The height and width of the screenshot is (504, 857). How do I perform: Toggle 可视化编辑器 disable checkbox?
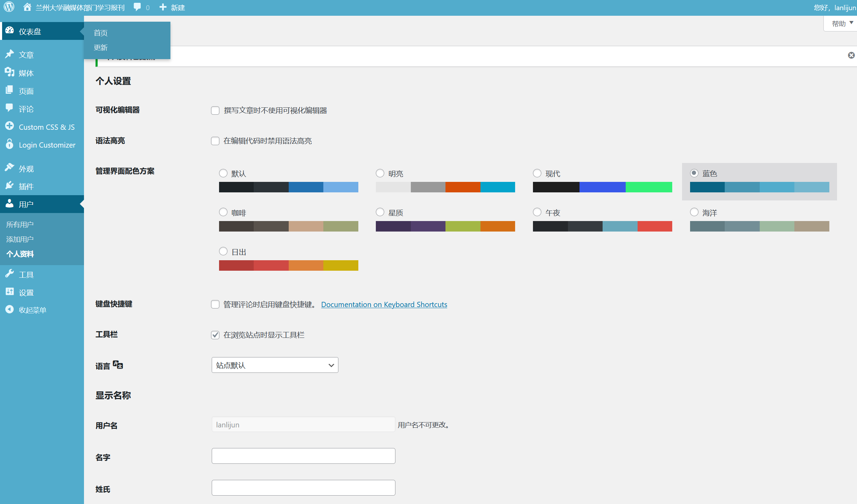coord(215,110)
